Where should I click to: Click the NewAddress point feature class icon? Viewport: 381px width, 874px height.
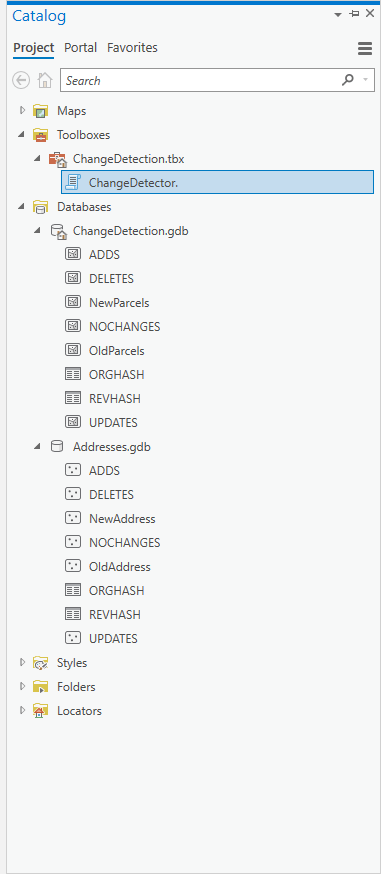pyautogui.click(x=73, y=518)
